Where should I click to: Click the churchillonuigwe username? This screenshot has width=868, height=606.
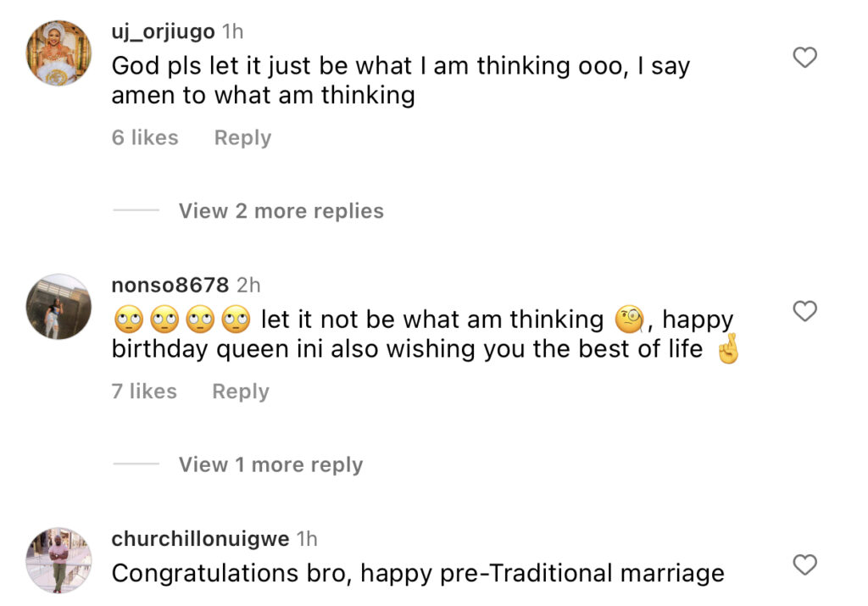click(x=200, y=538)
